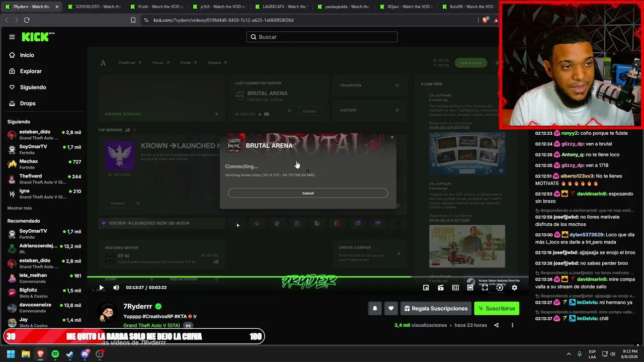Viewport: 644px width, 362px height.
Task: Click the green Suscribirse button
Action: click(497, 308)
